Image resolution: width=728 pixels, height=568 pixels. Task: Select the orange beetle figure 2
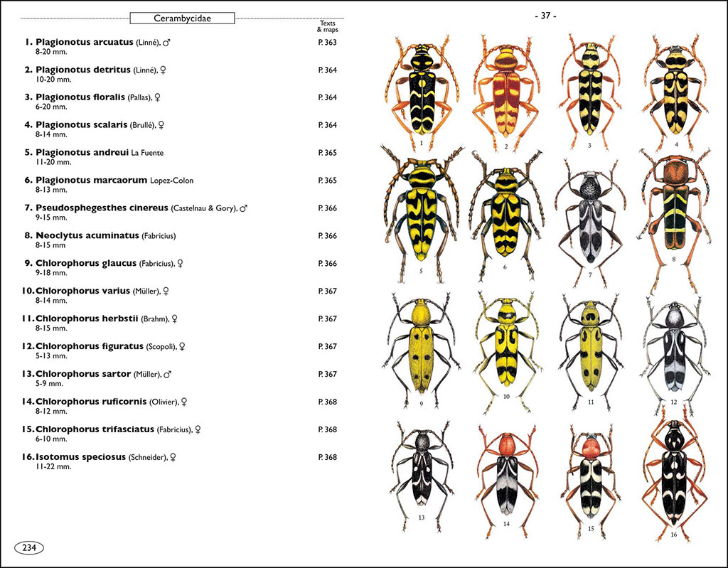click(x=505, y=92)
